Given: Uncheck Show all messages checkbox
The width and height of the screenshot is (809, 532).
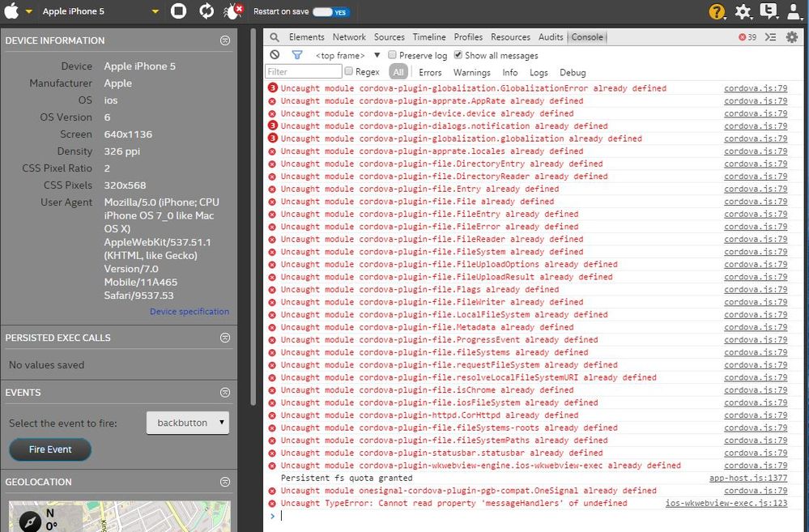Looking at the screenshot, I should coord(458,55).
